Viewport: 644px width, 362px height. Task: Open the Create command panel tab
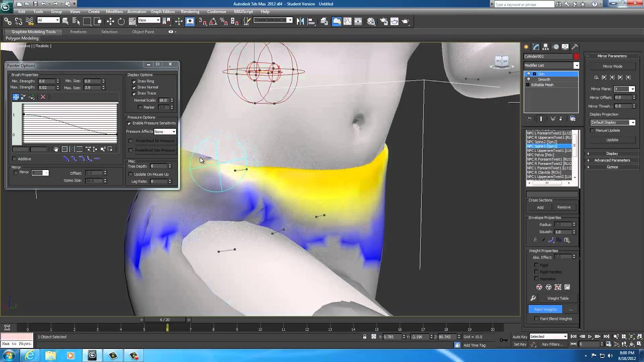(x=526, y=47)
